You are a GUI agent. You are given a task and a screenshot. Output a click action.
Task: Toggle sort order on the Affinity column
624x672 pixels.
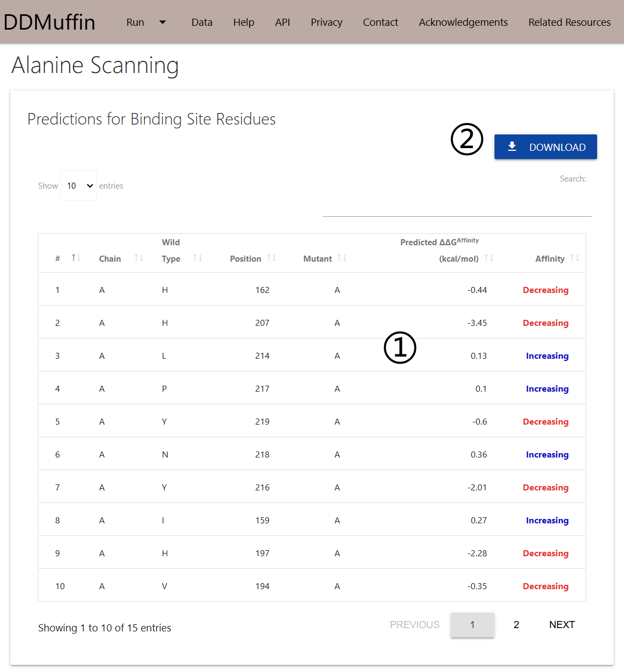[x=575, y=257]
